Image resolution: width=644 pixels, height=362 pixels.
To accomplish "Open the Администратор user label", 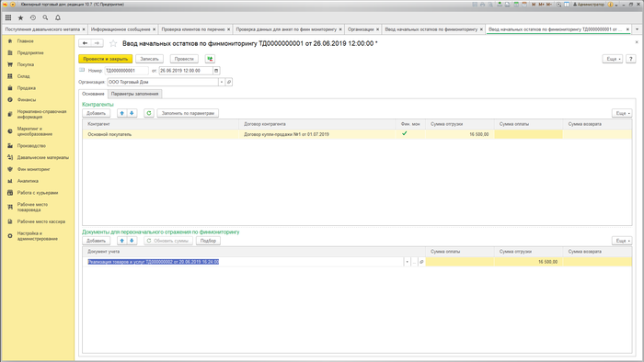I will (589, 5).
